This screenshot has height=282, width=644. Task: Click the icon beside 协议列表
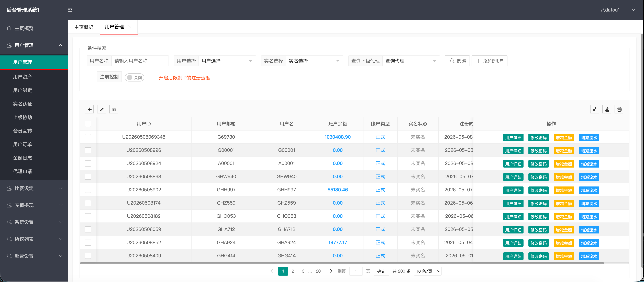(9, 239)
